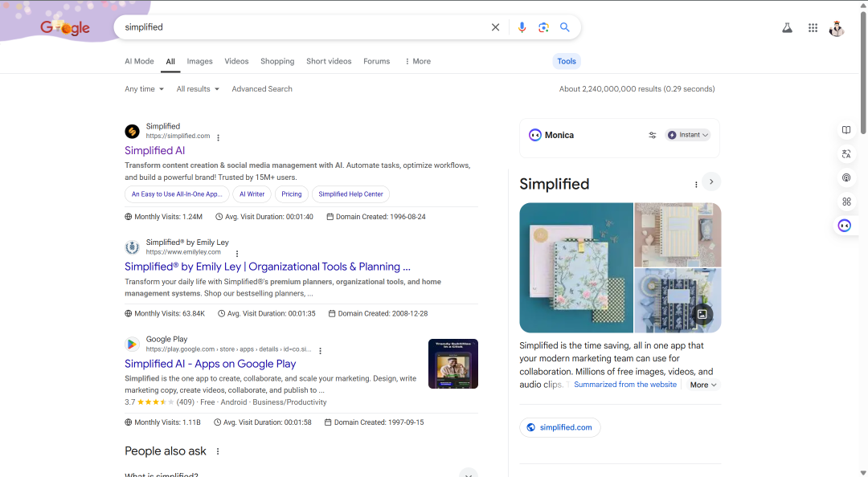The height and width of the screenshot is (477, 868).
Task: Click the Advanced Search link
Action: (x=262, y=89)
